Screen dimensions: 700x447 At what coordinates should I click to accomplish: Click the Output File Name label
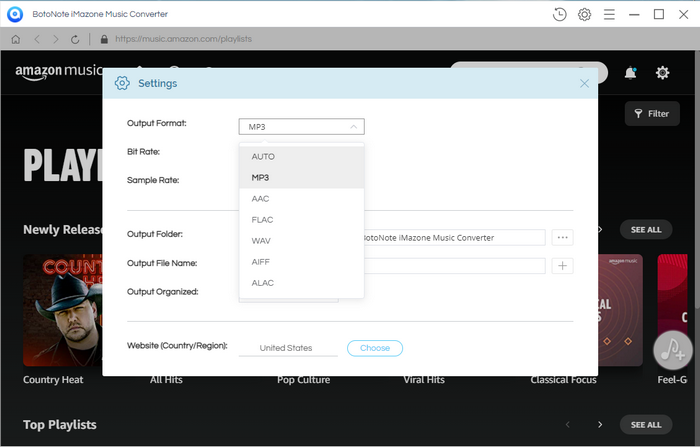coord(162,263)
